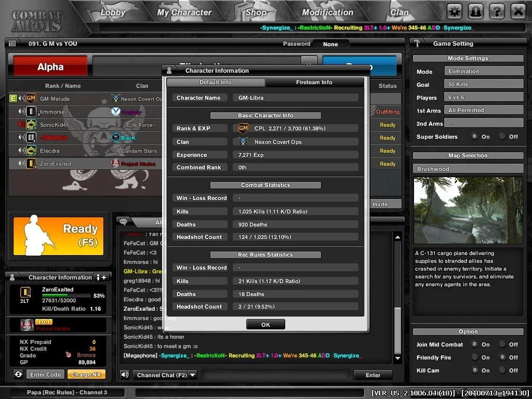Click the Project Hades clan emblem
532x399 pixels.
pyautogui.click(x=116, y=164)
